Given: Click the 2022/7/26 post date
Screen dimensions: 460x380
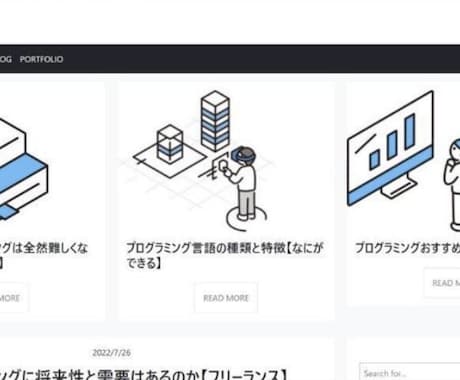Looking at the screenshot, I should coord(111,353).
